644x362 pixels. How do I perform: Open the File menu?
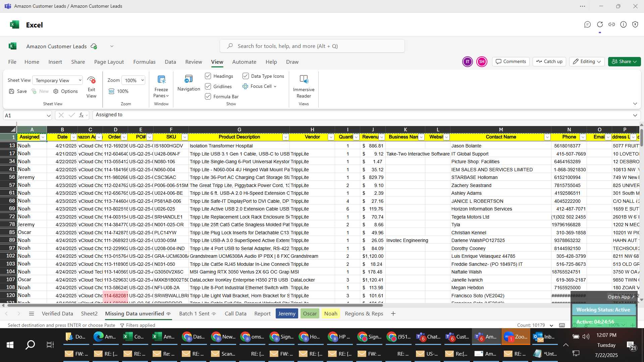pyautogui.click(x=12, y=62)
